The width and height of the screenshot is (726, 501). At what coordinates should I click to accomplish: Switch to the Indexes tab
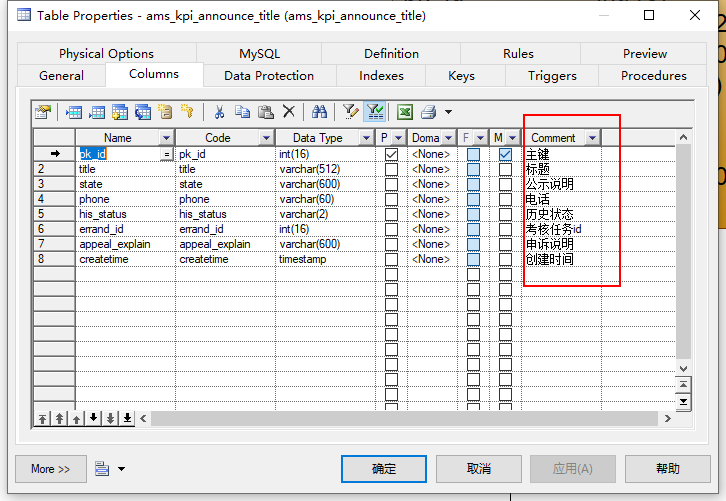tap(381, 76)
